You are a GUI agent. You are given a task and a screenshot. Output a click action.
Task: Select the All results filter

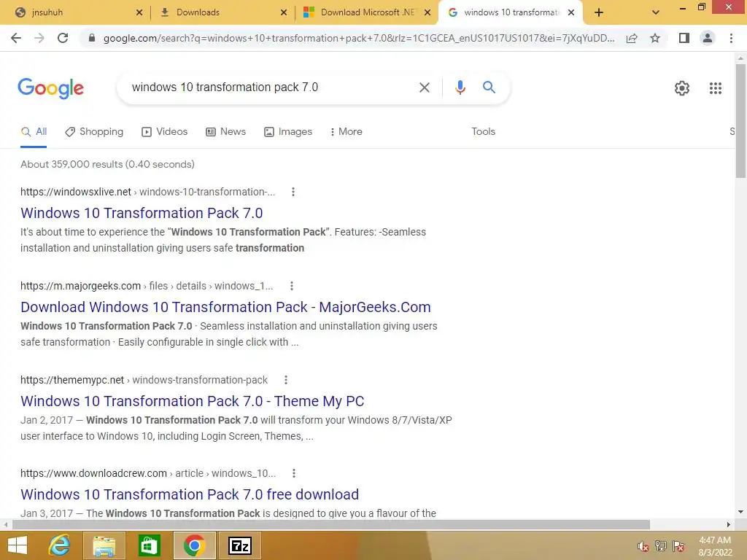point(34,132)
